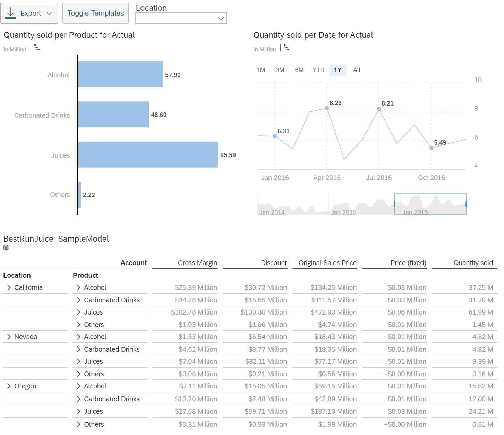Image resolution: width=504 pixels, height=435 pixels.
Task: Select the 61.99 M quantity cell
Action: (x=481, y=312)
